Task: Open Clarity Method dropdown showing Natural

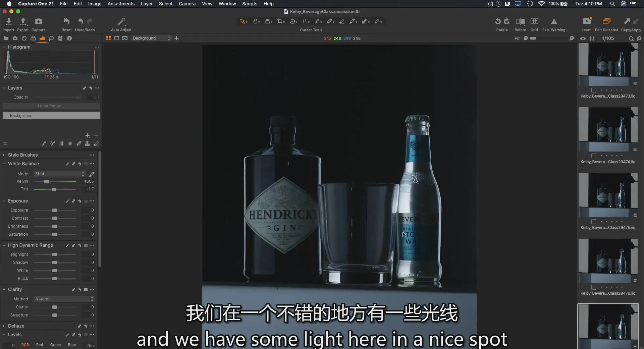Action: [x=64, y=299]
